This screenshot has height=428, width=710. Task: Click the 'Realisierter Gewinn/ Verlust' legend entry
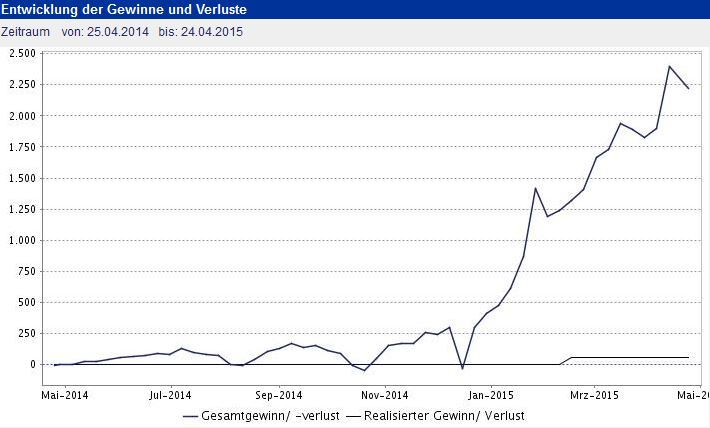pyautogui.click(x=435, y=416)
